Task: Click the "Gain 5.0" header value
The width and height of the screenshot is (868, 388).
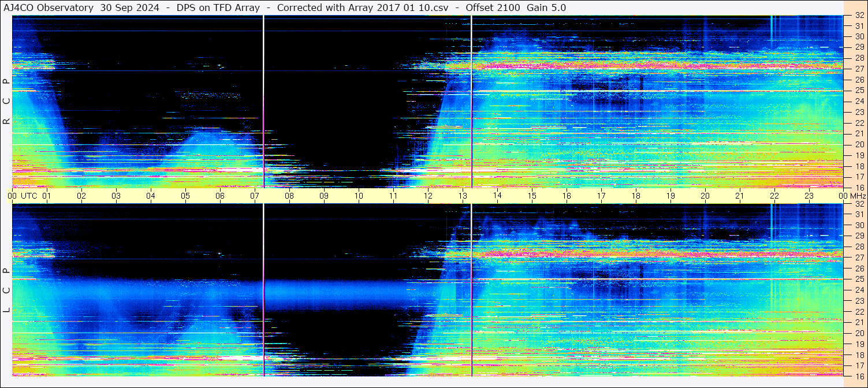Action: (546, 8)
